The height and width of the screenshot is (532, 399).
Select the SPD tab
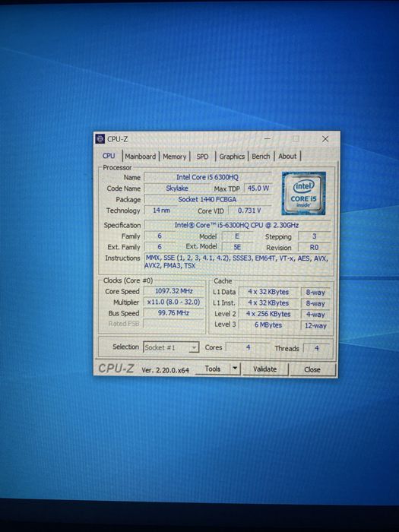click(x=202, y=157)
